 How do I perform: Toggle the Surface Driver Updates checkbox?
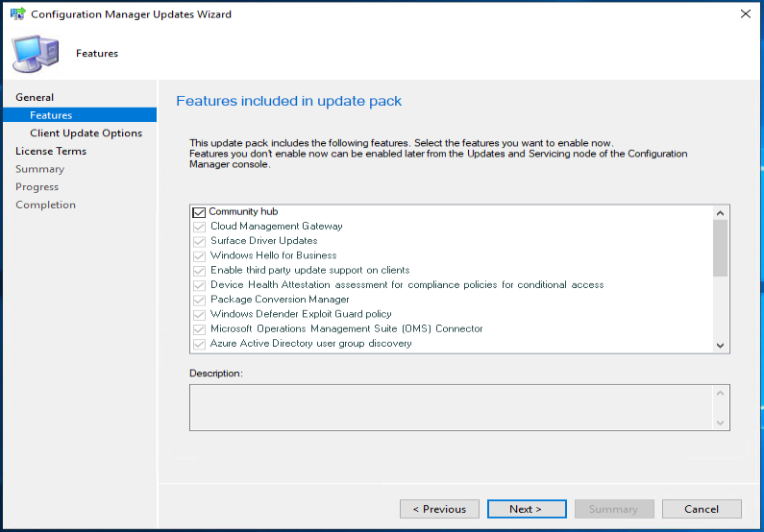(x=199, y=241)
